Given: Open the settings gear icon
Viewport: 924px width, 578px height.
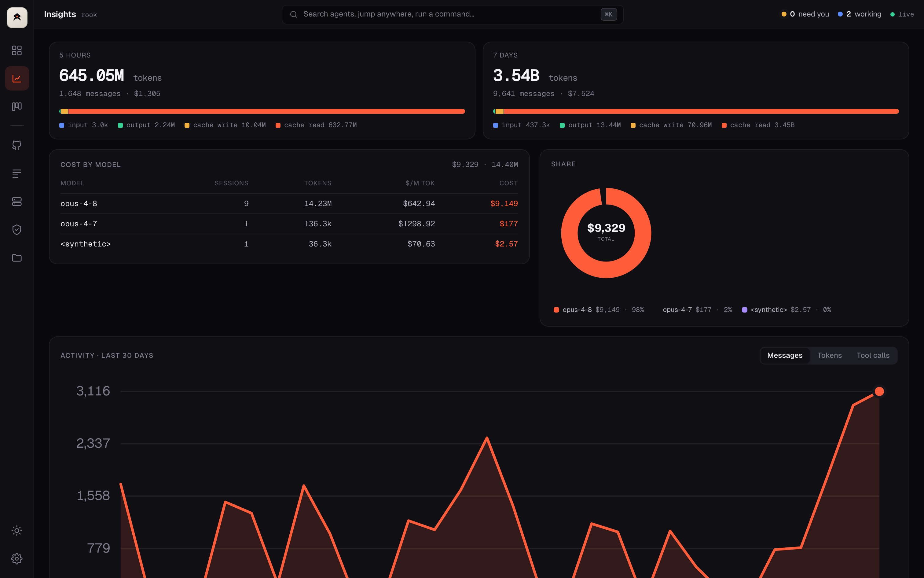Looking at the screenshot, I should pyautogui.click(x=17, y=558).
